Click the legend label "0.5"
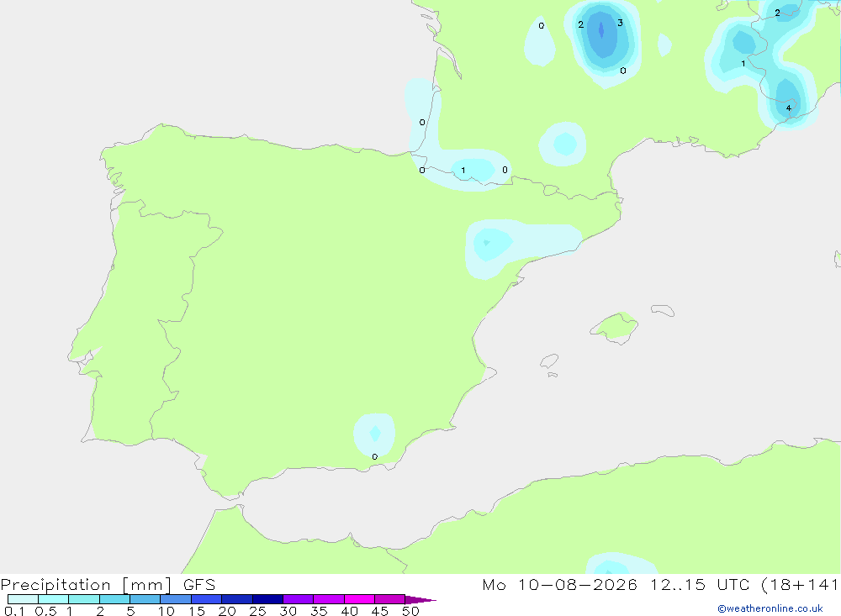Viewport: 841px width, 616px height. [x=45, y=611]
